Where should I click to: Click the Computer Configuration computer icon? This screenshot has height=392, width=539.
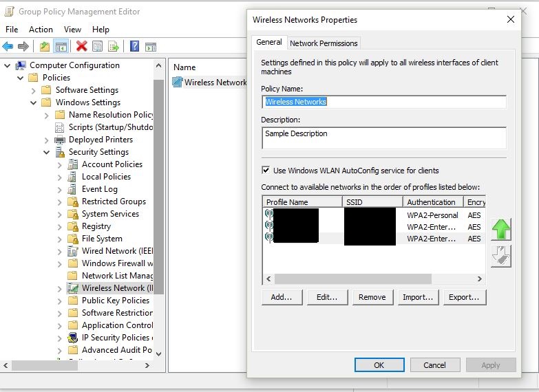21,65
